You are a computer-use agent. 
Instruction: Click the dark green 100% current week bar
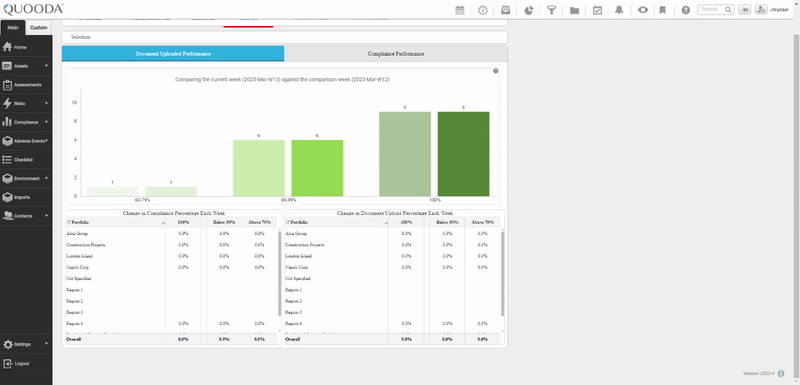[463, 153]
